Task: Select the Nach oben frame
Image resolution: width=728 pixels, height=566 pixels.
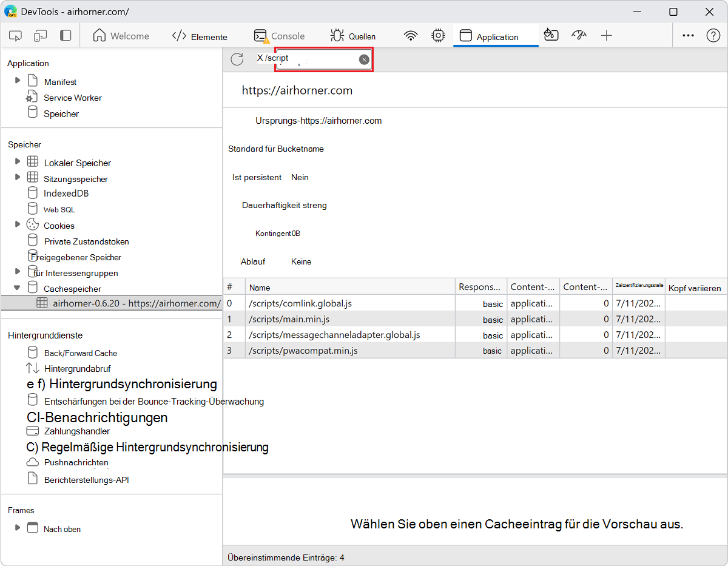Action: click(x=62, y=529)
